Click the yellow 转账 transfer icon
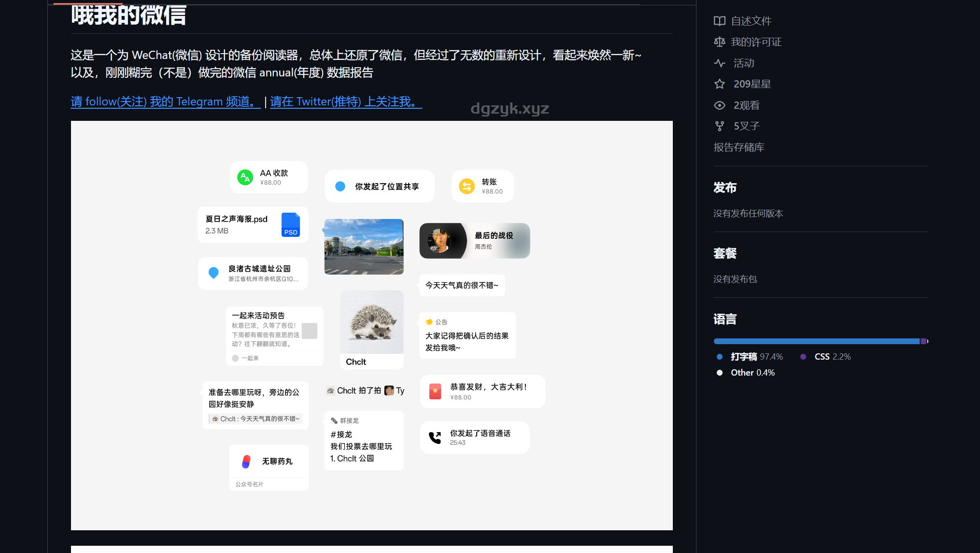Screen dimensions: 980x553 click(x=467, y=186)
